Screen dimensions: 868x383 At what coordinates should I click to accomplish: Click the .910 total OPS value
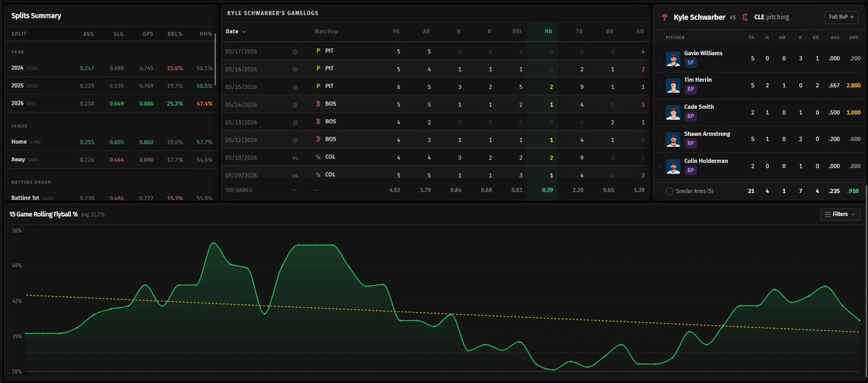[x=854, y=191]
